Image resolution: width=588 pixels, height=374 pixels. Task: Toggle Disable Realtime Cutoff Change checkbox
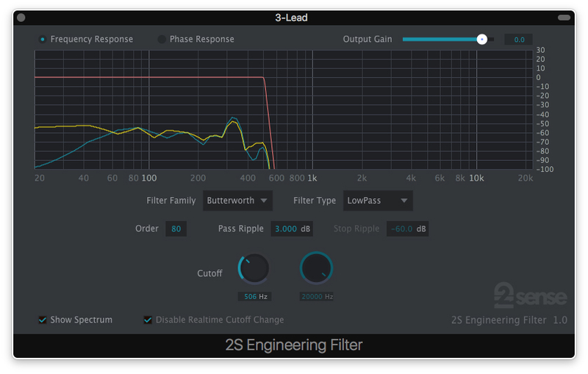[x=148, y=320]
